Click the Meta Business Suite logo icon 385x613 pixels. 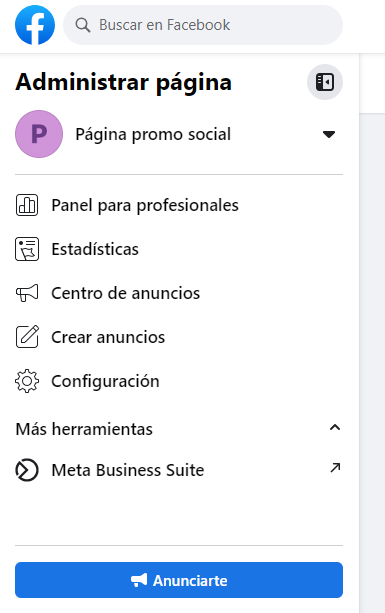pos(27,470)
